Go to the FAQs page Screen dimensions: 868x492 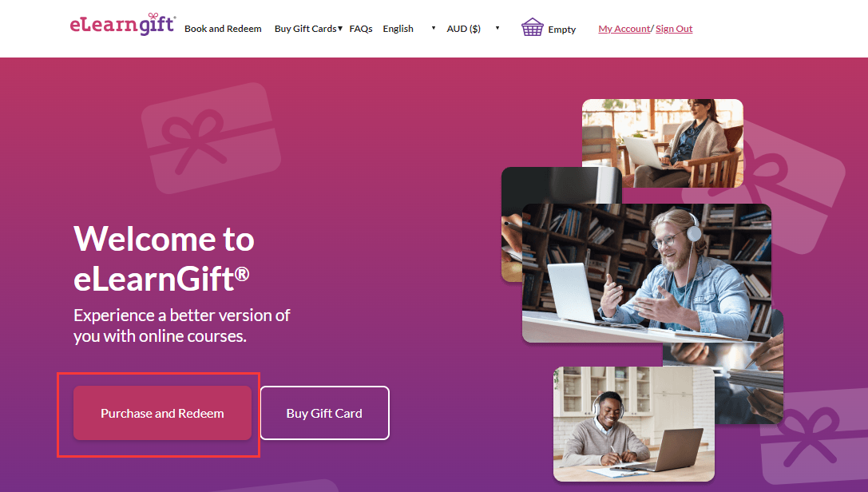[361, 29]
